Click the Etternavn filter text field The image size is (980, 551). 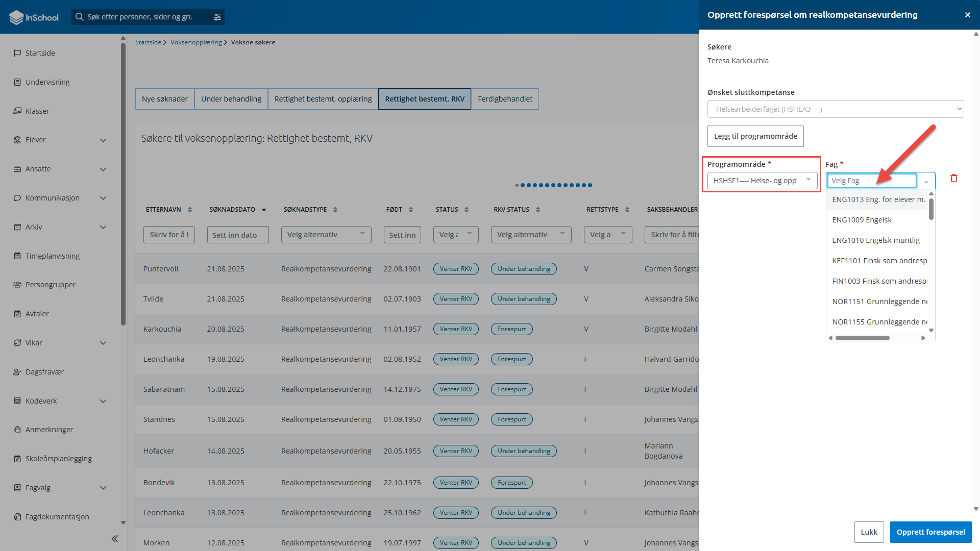click(x=169, y=235)
